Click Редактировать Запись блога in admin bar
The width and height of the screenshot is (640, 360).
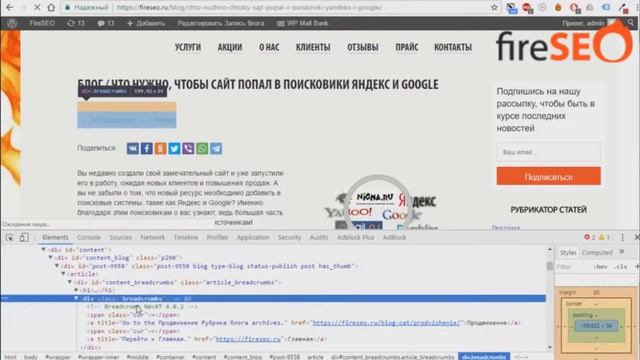point(221,23)
